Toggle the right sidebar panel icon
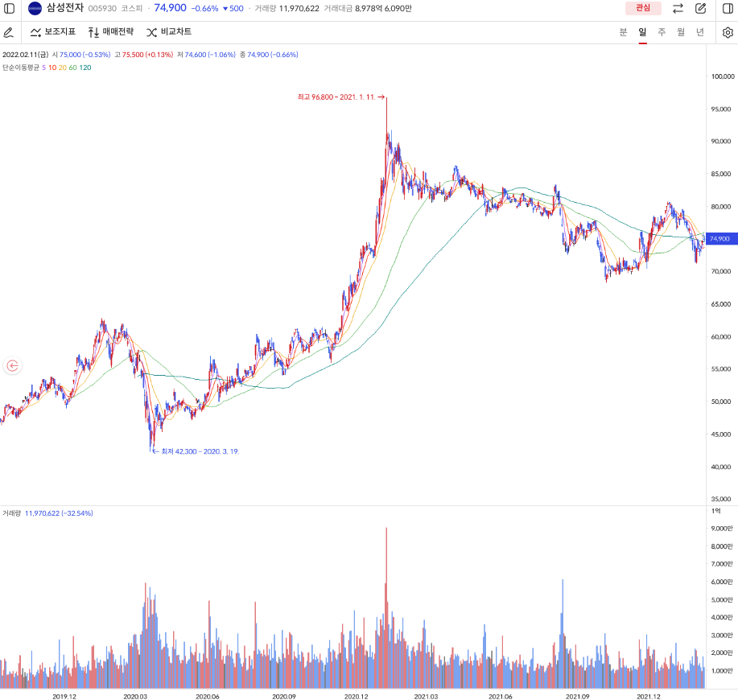The width and height of the screenshot is (738, 700). point(728,9)
